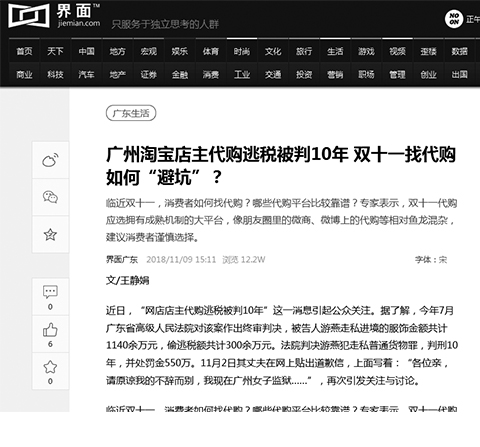Click the Jiemian logo icon
Viewport: 480px width, 447px height.
(x=29, y=15)
